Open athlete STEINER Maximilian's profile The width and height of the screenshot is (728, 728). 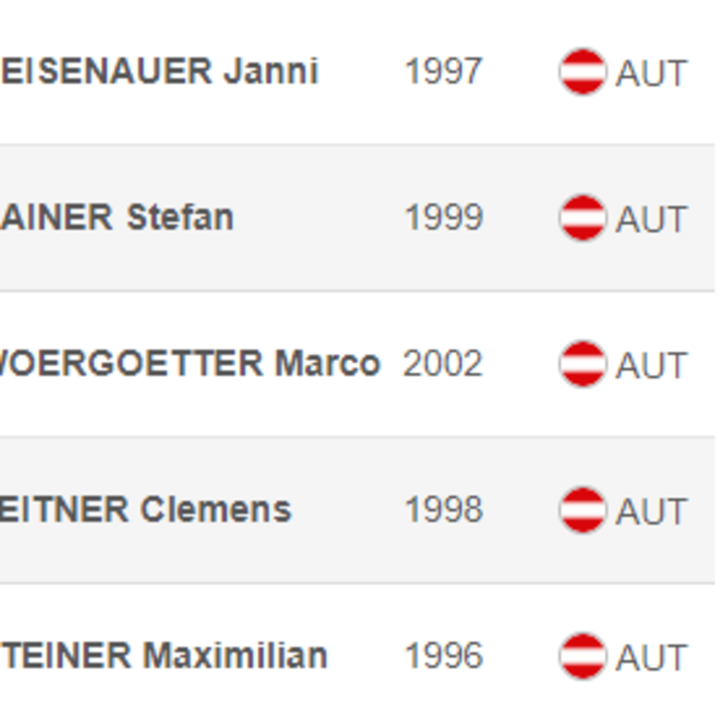(164, 656)
